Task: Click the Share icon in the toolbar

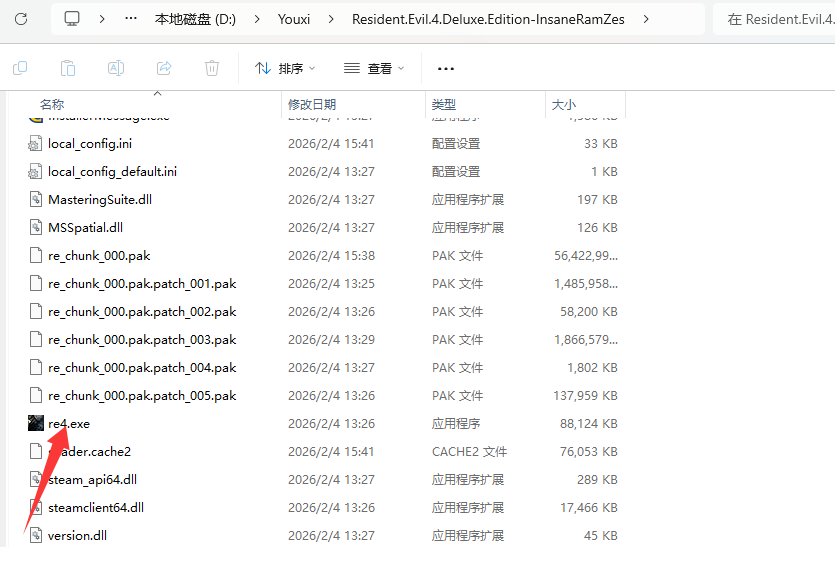Action: click(164, 68)
